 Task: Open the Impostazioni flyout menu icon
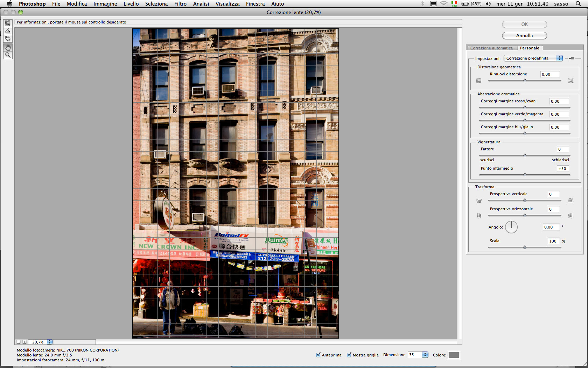tap(572, 59)
